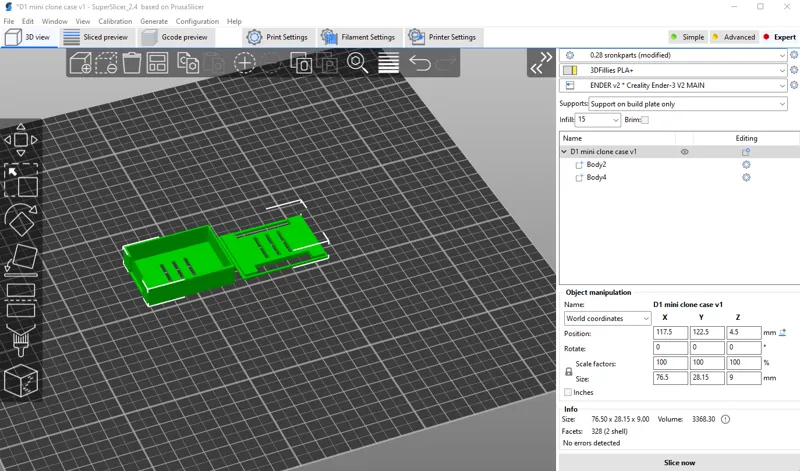This screenshot has height=471, width=800.
Task: Select the Move tool
Action: click(20, 140)
